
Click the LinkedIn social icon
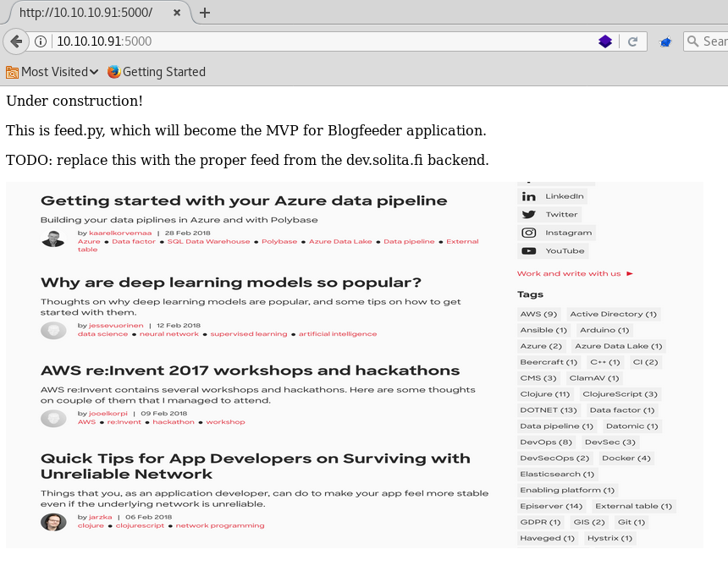click(x=529, y=196)
